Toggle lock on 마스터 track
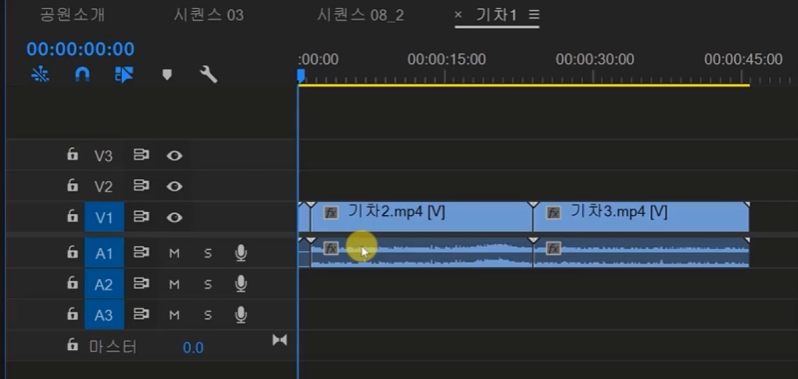This screenshot has height=379, width=798. [x=73, y=345]
